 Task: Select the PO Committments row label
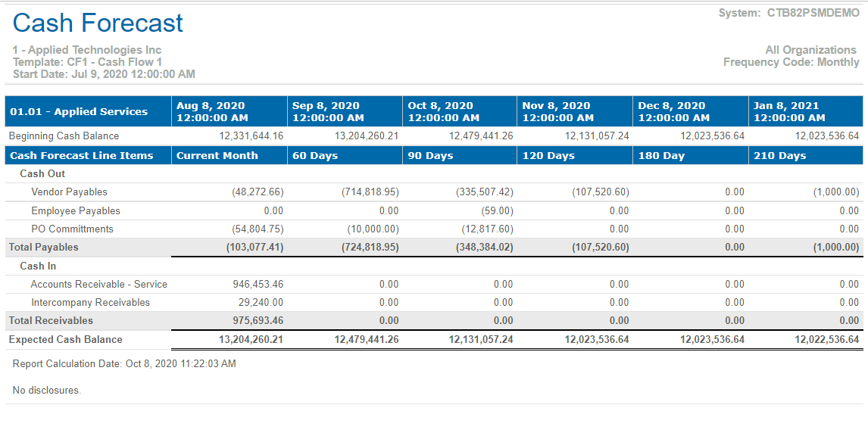(72, 229)
